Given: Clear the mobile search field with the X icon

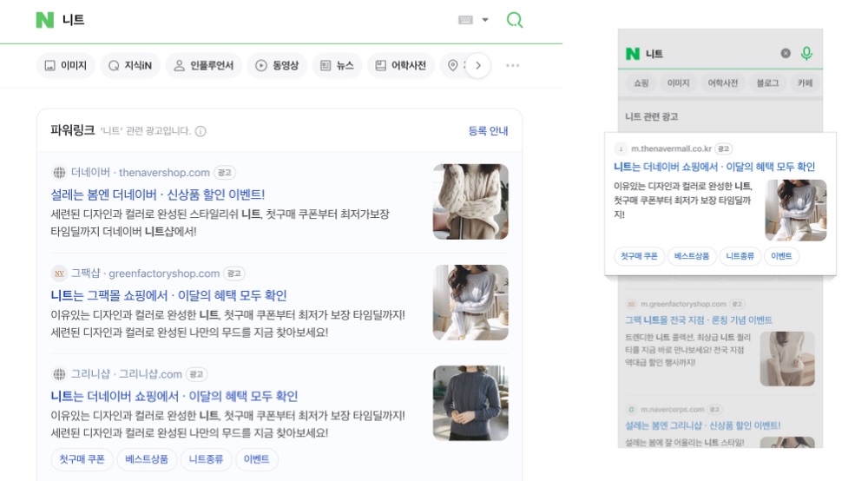Looking at the screenshot, I should point(786,53).
